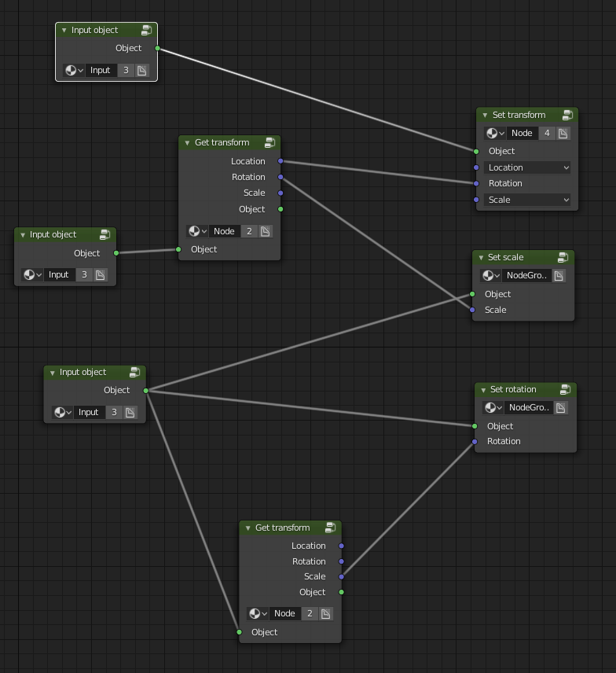The image size is (616, 673).
Task: Open node tree browser in Set scale
Action: (x=491, y=276)
